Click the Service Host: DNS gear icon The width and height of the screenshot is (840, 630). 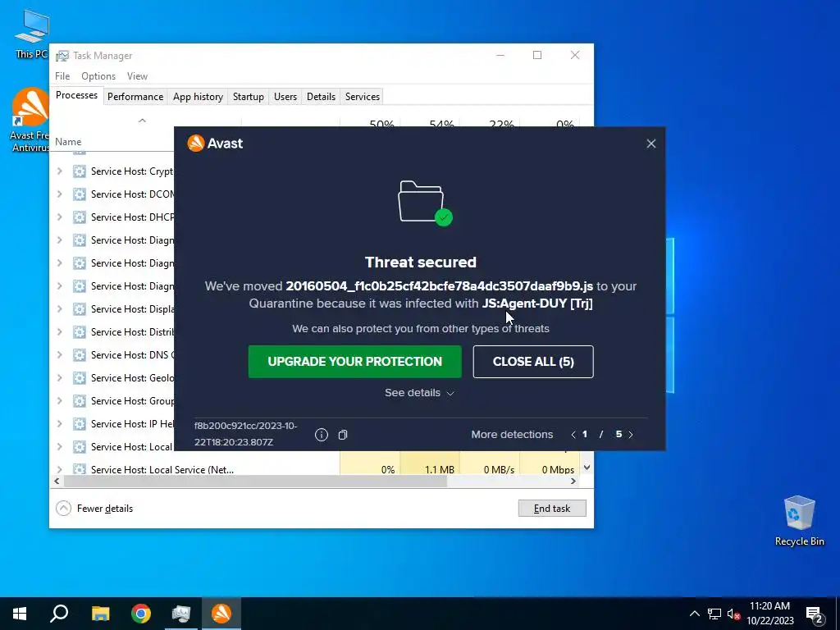tap(80, 354)
